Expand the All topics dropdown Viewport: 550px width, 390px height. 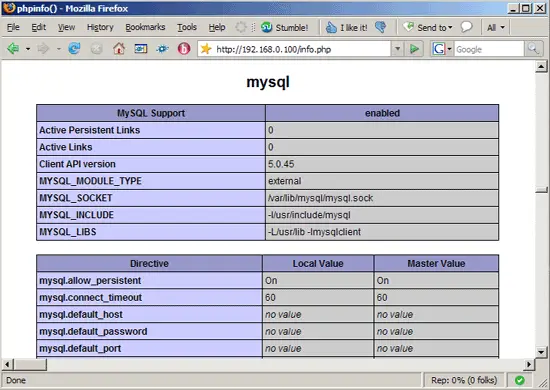(496, 27)
